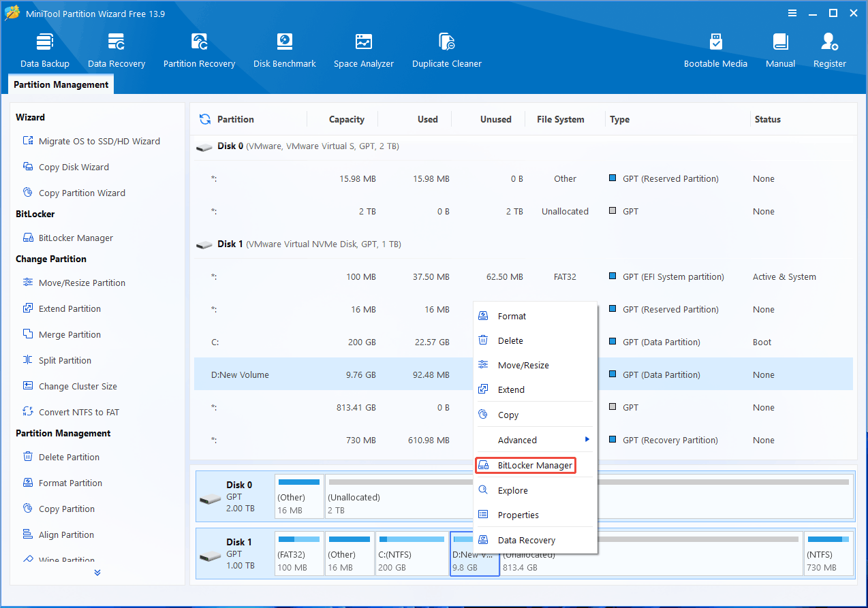Select Split Partition
Viewport: 868px width, 608px height.
coord(57,360)
